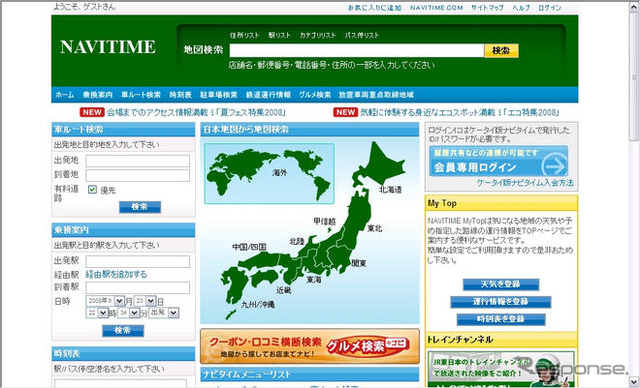
Task: Click the ログイン link at top
Action: [550, 8]
